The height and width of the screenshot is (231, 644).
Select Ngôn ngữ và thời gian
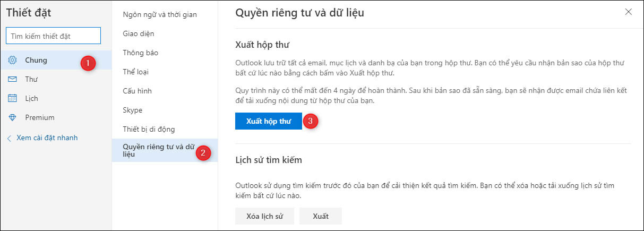point(160,14)
